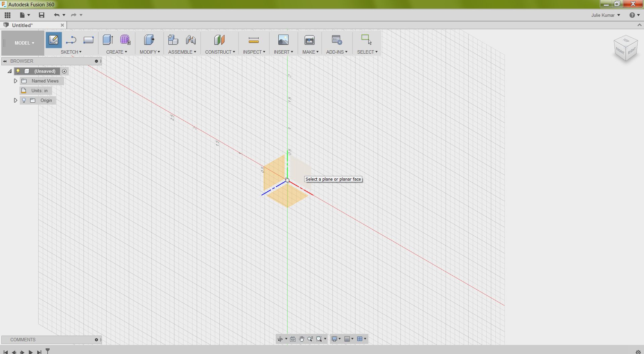This screenshot has width=644, height=354.
Task: Open the 3D Print icon under Make
Action: 310,40
